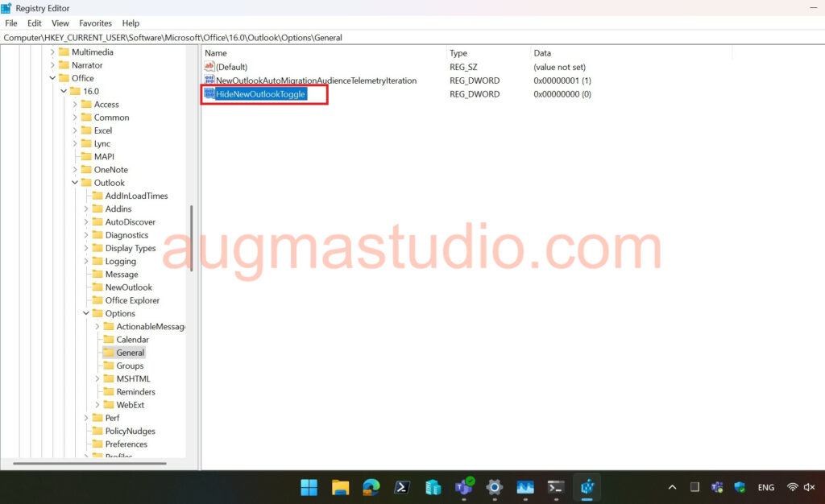
Task: Click the Windows Security tray icon
Action: pyautogui.click(x=740, y=487)
